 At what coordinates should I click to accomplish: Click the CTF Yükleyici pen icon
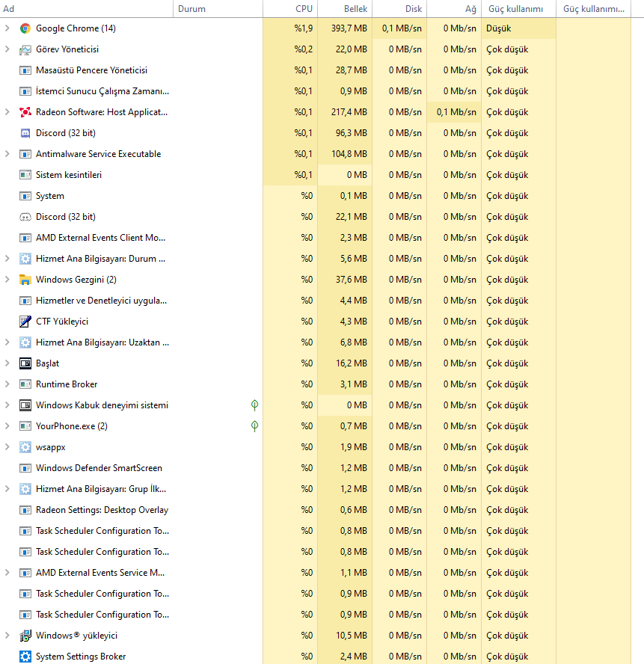click(25, 322)
